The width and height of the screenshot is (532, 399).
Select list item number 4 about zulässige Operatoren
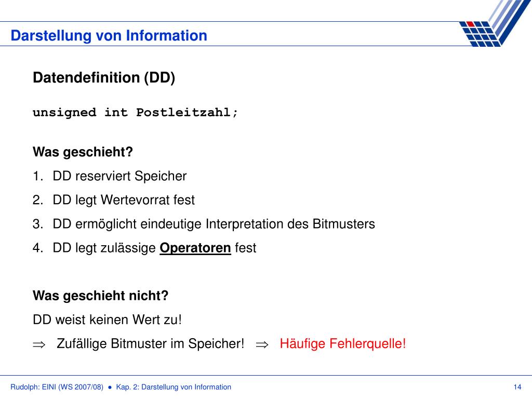coord(144,248)
